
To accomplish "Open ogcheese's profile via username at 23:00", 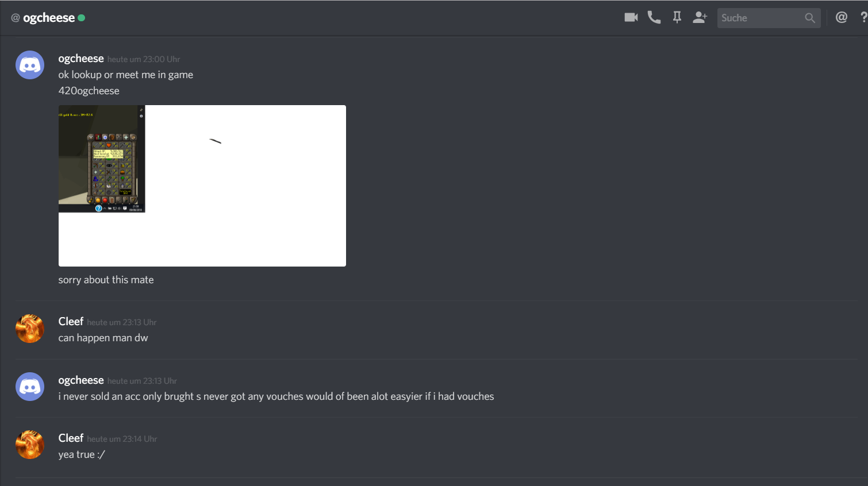I will point(81,59).
